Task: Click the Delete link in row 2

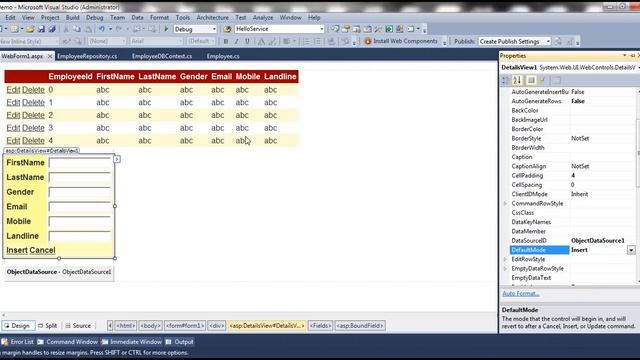Action: [x=33, y=115]
